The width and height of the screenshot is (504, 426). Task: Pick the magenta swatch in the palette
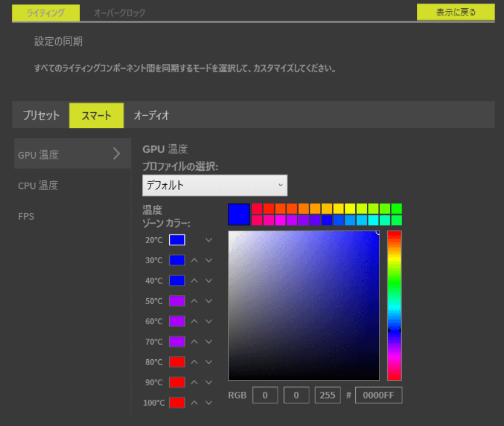(x=280, y=220)
